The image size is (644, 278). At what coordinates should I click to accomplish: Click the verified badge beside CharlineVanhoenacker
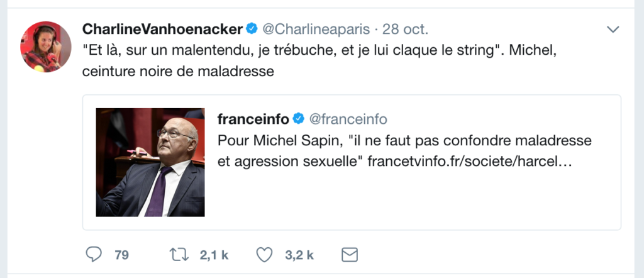251,29
